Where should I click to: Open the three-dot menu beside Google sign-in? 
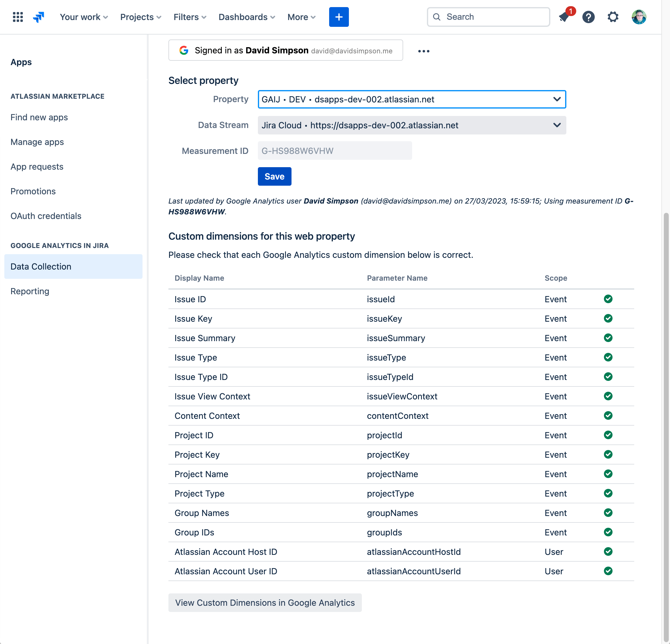(x=424, y=51)
